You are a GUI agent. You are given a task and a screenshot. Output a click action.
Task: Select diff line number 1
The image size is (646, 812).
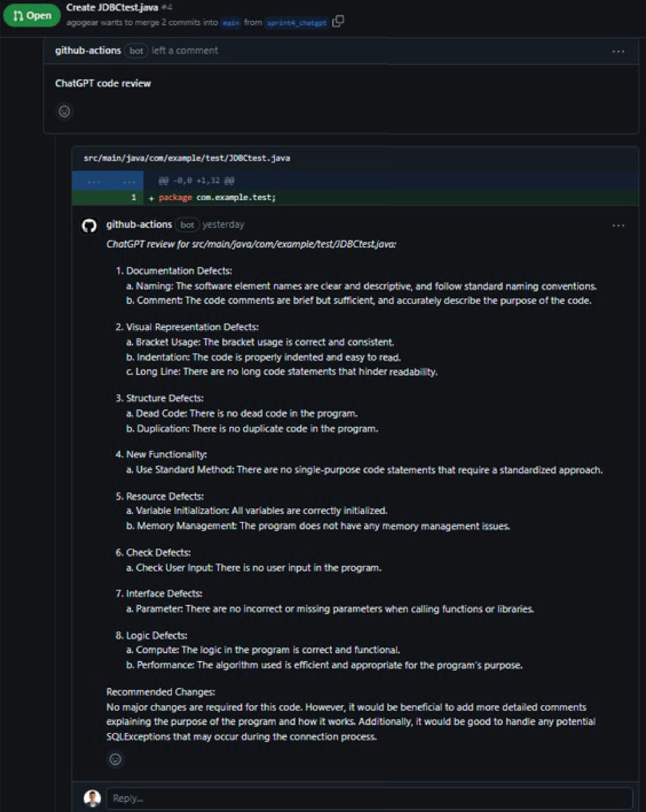pos(133,197)
